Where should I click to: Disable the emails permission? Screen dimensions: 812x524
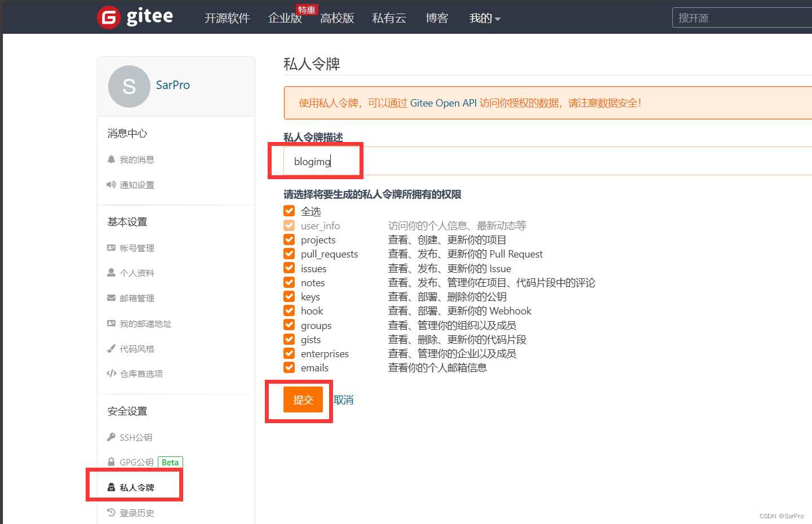point(289,367)
